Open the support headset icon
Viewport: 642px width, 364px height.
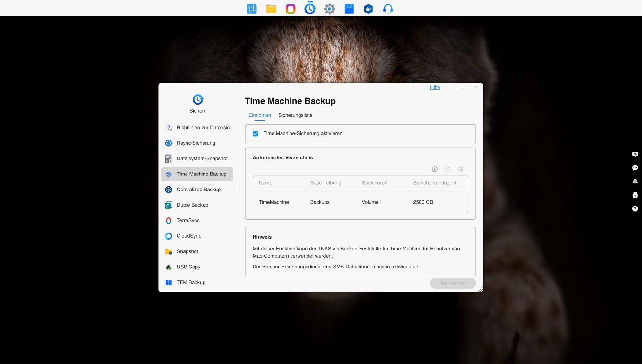[388, 9]
